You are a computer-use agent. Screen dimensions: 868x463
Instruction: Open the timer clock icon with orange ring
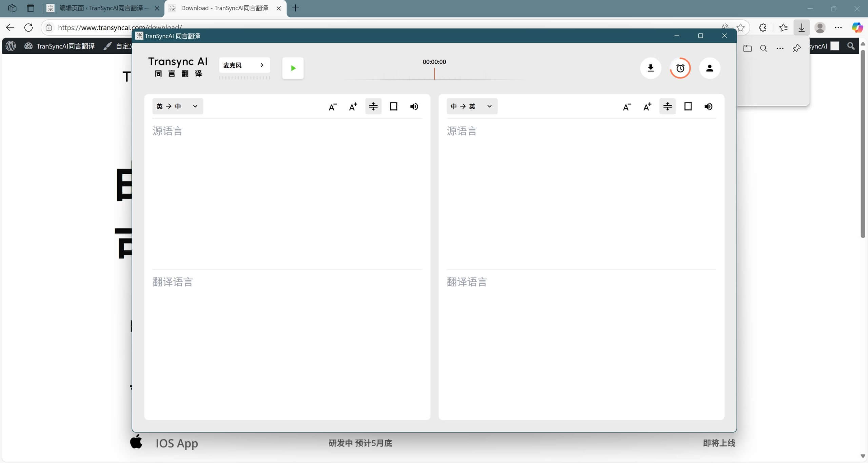(680, 68)
